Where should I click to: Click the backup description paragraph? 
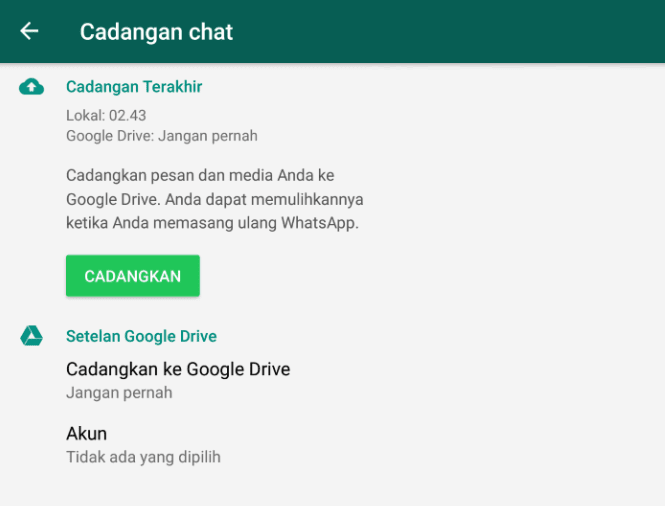click(x=215, y=199)
